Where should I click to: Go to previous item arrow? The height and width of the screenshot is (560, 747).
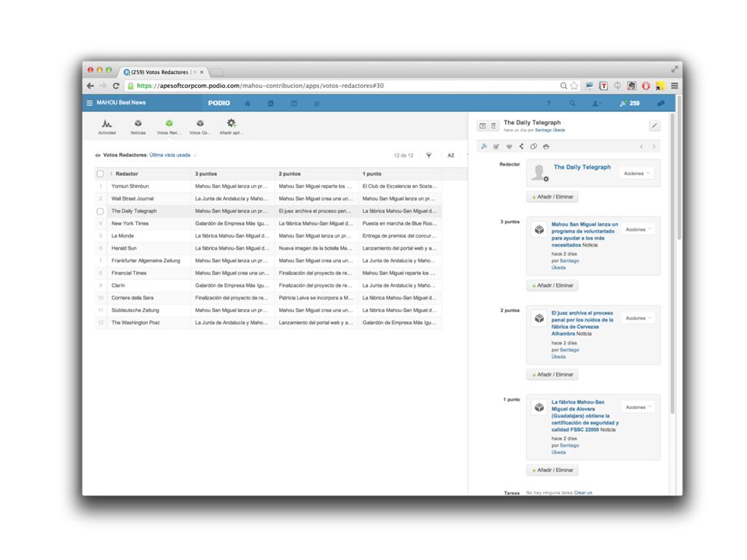click(x=641, y=147)
